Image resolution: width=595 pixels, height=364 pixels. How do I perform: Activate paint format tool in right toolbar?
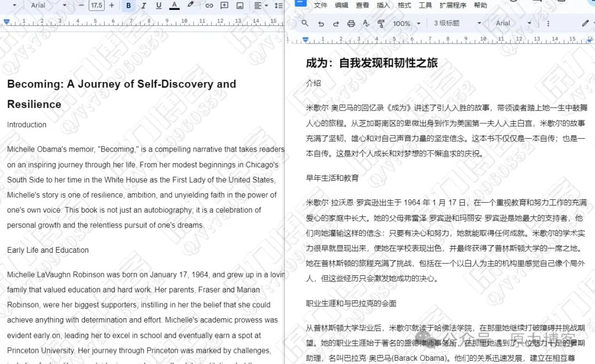click(x=381, y=24)
